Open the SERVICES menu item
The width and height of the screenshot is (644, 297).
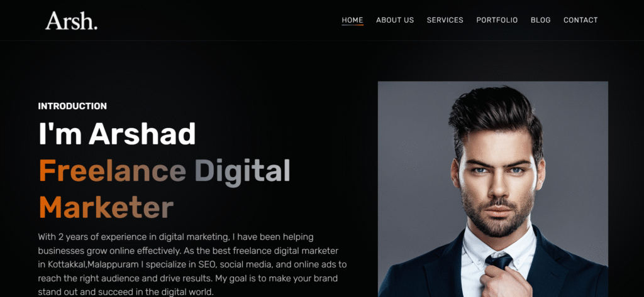(445, 20)
